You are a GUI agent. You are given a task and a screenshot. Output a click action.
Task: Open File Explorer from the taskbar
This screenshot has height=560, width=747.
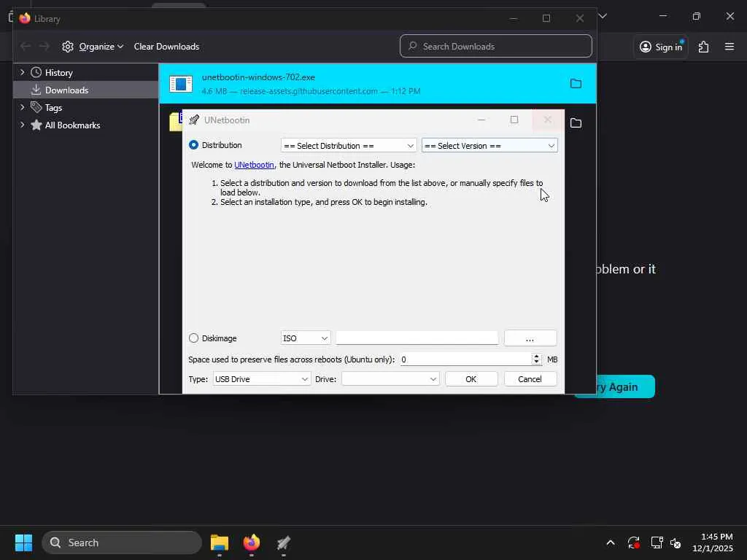tap(220, 542)
